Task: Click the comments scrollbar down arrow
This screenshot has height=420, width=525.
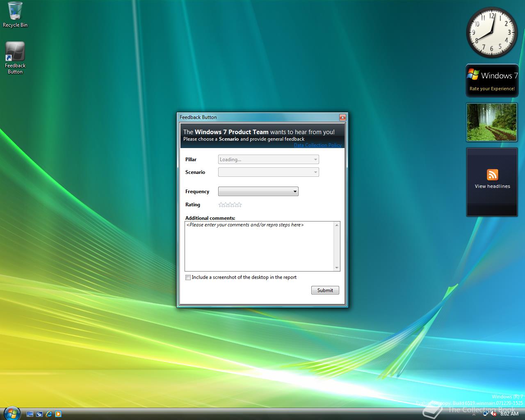Action: [x=337, y=268]
